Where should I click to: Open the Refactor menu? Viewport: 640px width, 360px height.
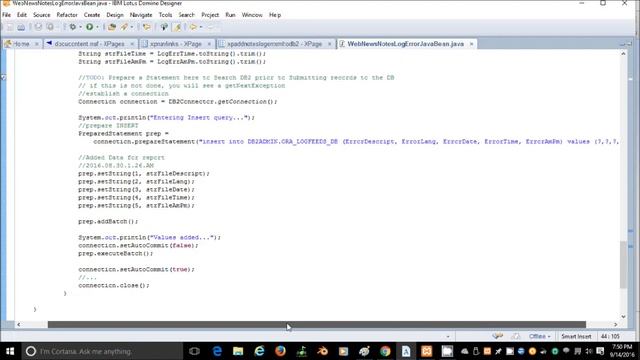[67, 15]
